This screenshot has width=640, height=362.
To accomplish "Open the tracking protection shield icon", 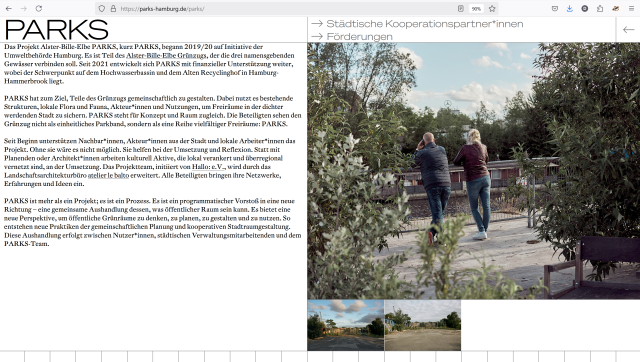I will (102, 9).
